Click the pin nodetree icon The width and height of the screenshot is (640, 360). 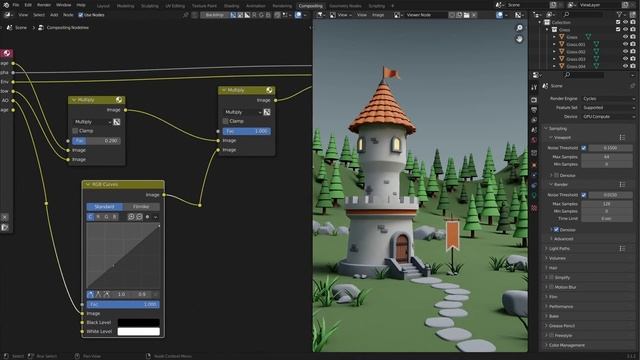coord(186,15)
